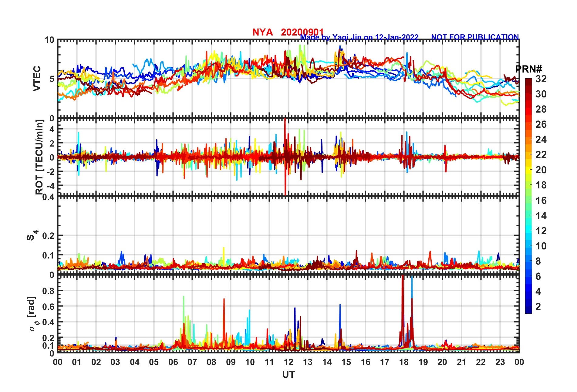Click PRN colorbar tick label "24"
The image size is (577, 392).
click(x=541, y=140)
